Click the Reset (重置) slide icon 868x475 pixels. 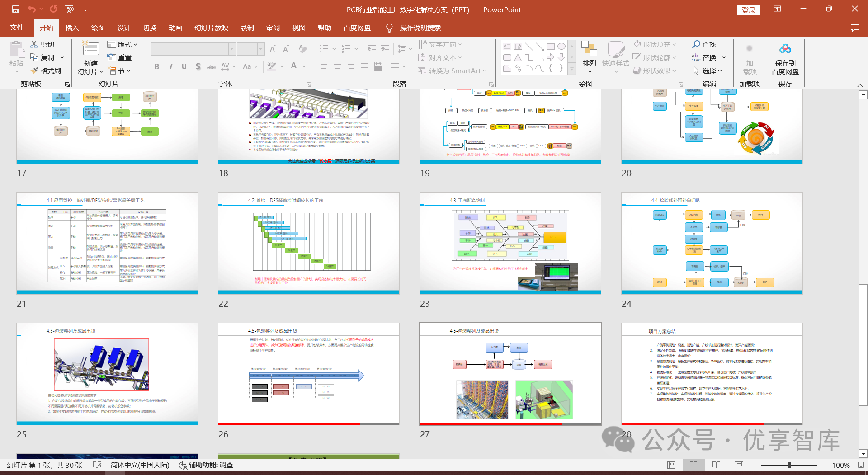[x=112, y=57]
